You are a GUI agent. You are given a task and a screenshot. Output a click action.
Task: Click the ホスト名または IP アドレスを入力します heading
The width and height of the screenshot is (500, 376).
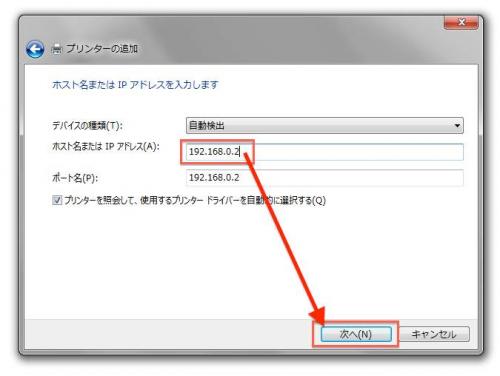pyautogui.click(x=135, y=85)
